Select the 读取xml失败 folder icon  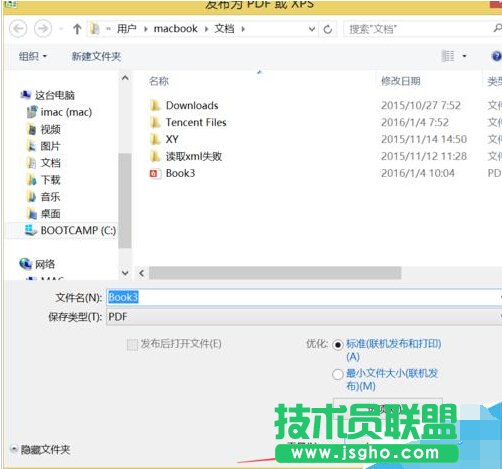coord(155,156)
